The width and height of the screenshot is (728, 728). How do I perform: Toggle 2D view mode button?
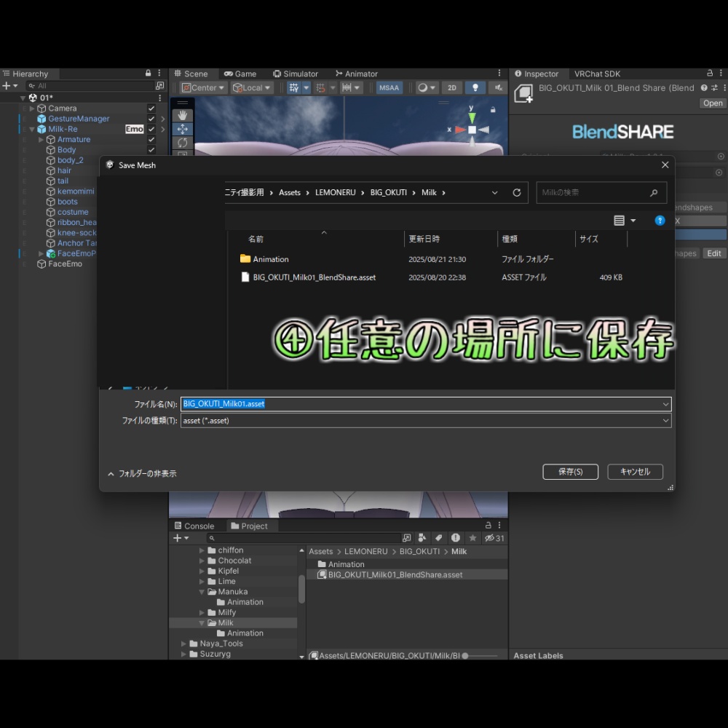click(452, 88)
